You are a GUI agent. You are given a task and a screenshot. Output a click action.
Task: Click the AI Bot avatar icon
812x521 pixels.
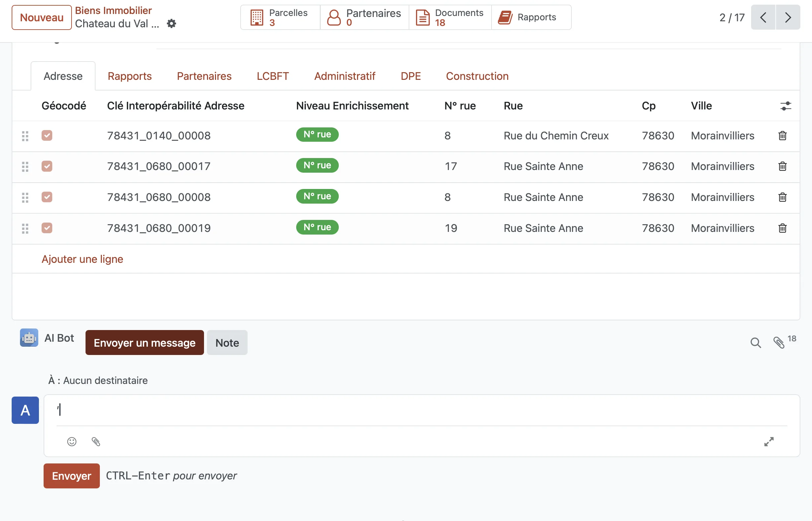pos(29,338)
